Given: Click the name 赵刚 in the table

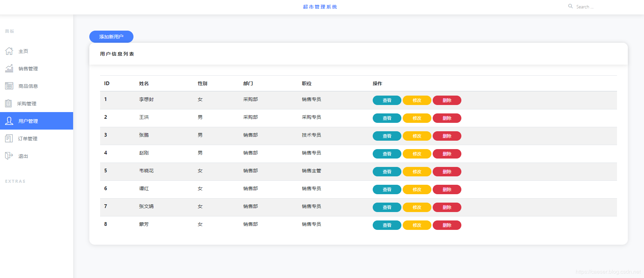Looking at the screenshot, I should tap(144, 153).
